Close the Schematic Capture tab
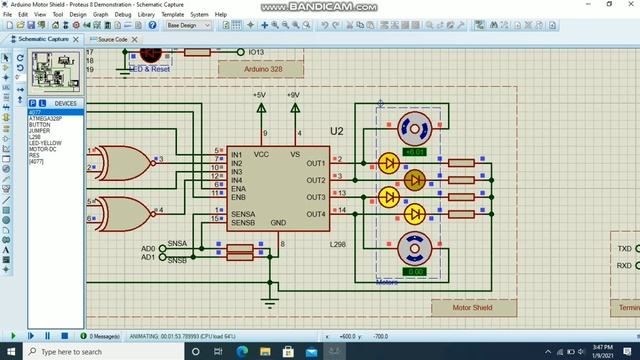The height and width of the screenshot is (360, 640). [76, 40]
